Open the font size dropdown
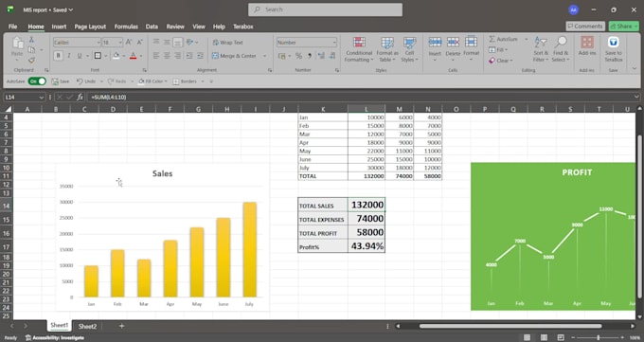Image resolution: width=644 pixels, height=342 pixels. click(x=120, y=43)
